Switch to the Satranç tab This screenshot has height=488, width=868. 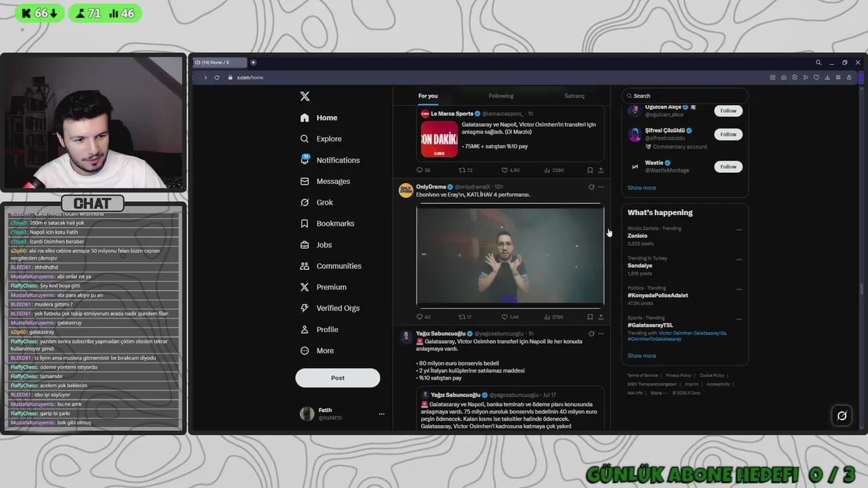[x=574, y=96]
